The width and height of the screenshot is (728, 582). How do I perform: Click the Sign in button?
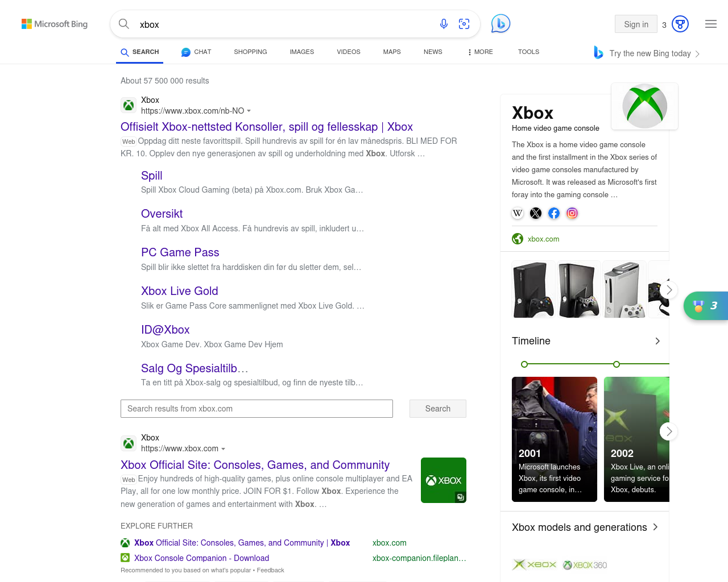pyautogui.click(x=636, y=24)
